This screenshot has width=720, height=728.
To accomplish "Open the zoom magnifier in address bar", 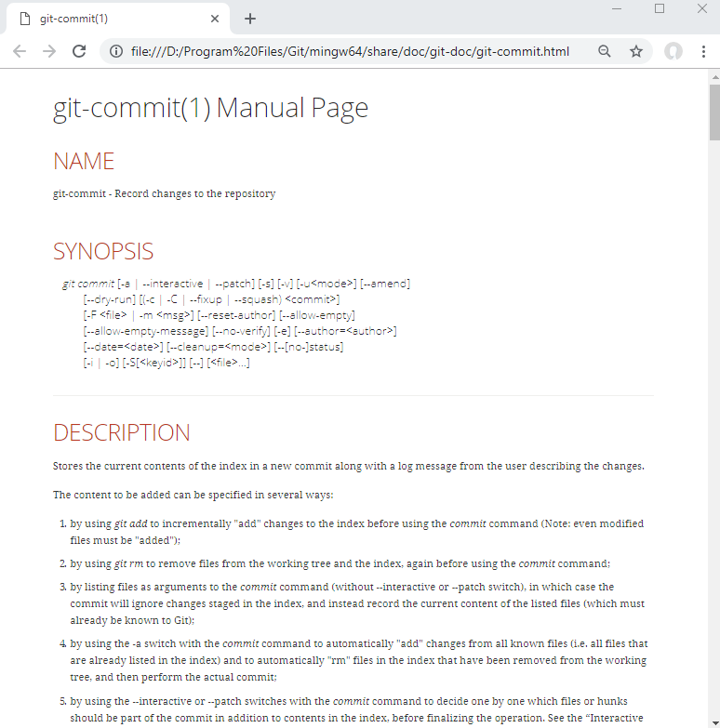I will point(605,51).
